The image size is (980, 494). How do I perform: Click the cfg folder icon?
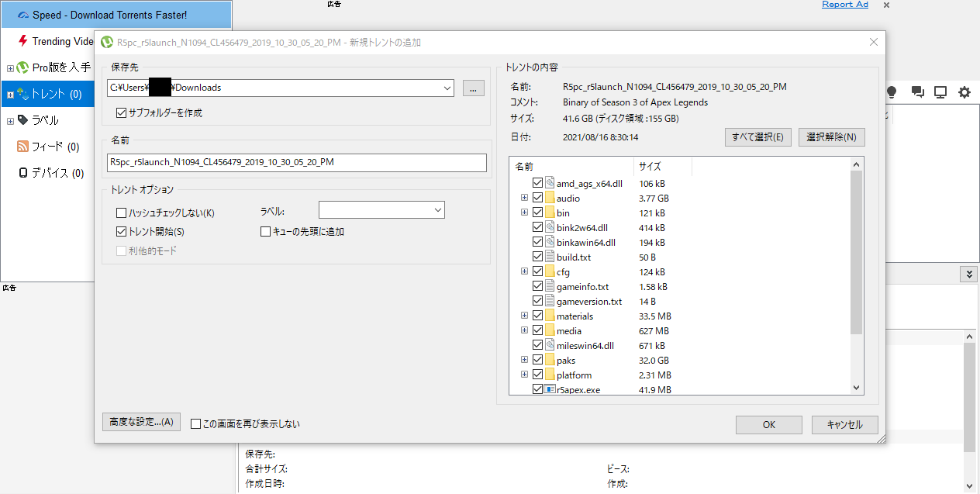pos(550,271)
